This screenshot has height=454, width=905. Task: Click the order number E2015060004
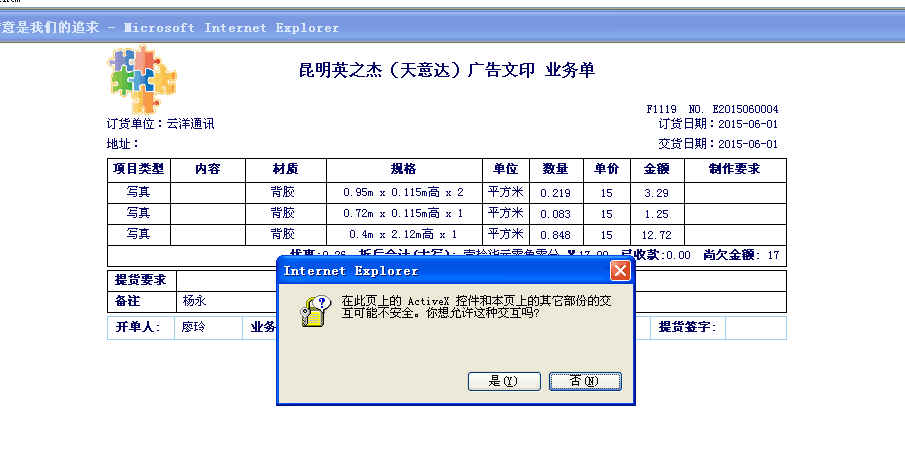(x=743, y=109)
